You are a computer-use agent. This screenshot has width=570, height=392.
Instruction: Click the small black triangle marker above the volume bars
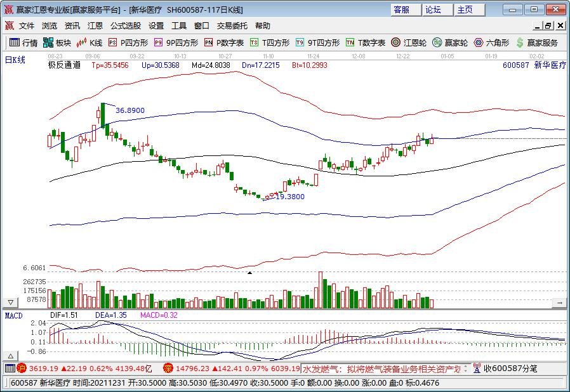point(249,273)
